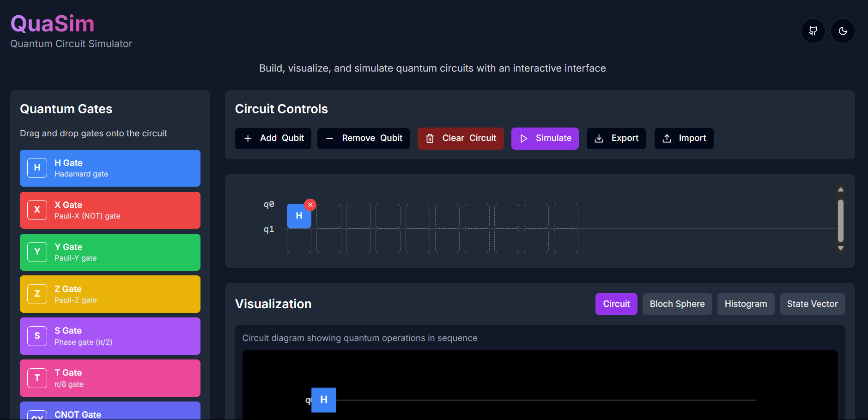The height and width of the screenshot is (420, 868).
Task: Choose the S Gate icon tile
Action: 37,336
